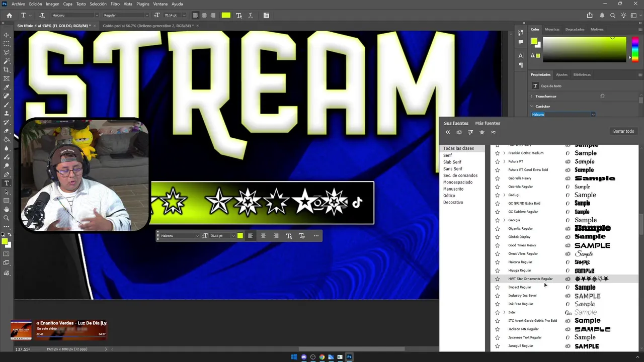644x362 pixels.
Task: Select the Eraser tool
Action: click(7, 131)
